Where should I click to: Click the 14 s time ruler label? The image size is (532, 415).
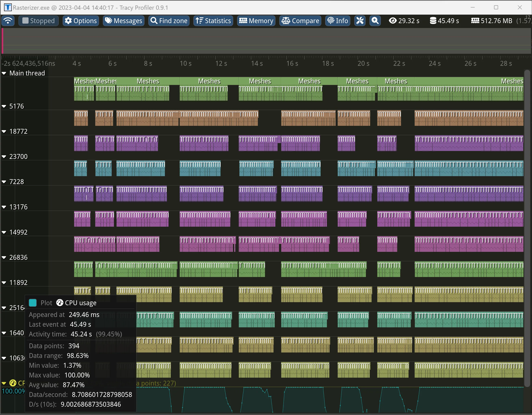point(257,64)
